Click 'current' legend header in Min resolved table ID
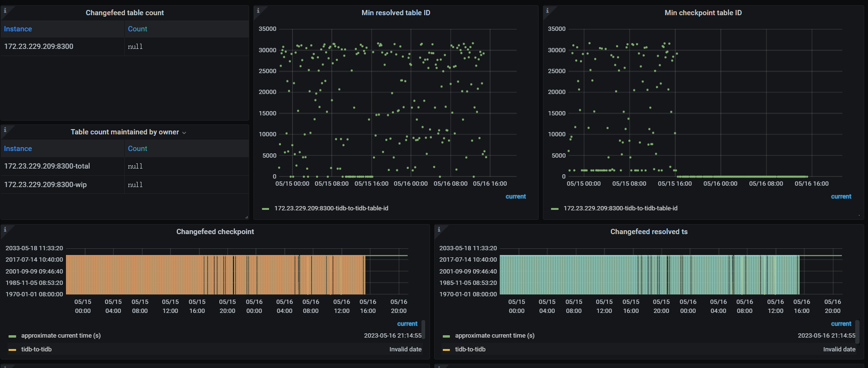Viewport: 868px width, 368px height. [x=515, y=197]
